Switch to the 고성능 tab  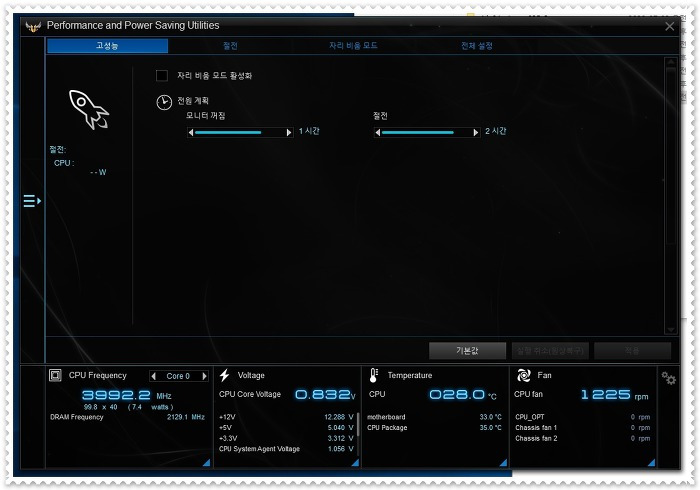[107, 46]
